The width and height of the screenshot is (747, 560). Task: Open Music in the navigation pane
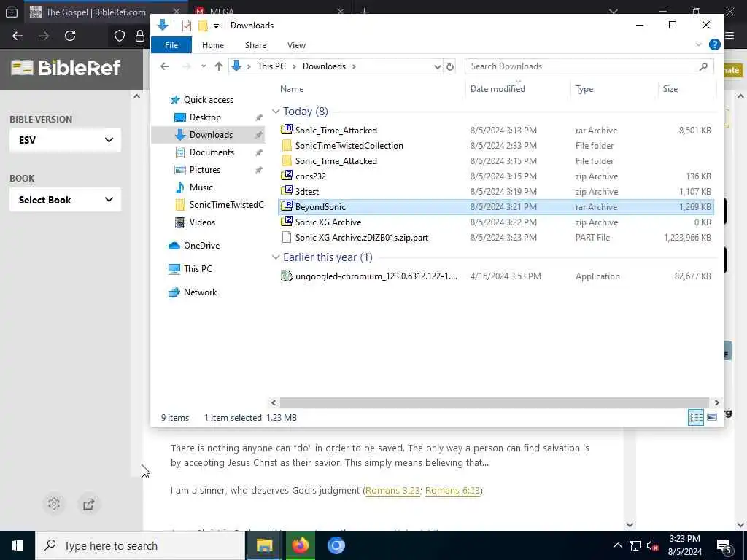click(201, 187)
